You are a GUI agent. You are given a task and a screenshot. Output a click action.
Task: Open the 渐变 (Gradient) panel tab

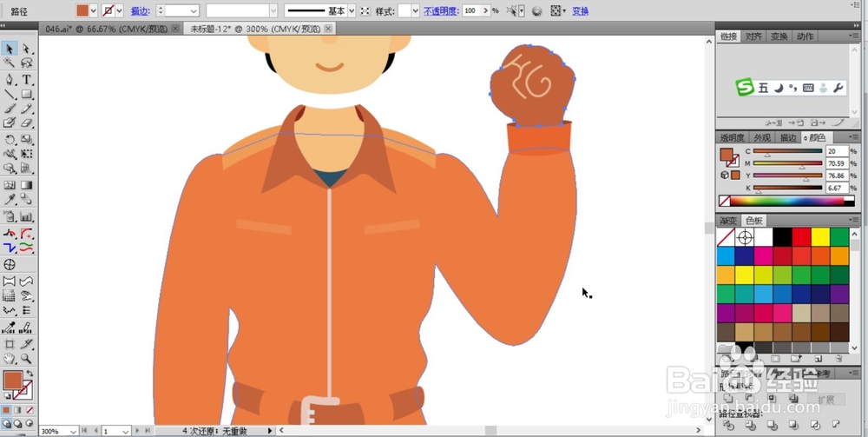[x=729, y=221]
